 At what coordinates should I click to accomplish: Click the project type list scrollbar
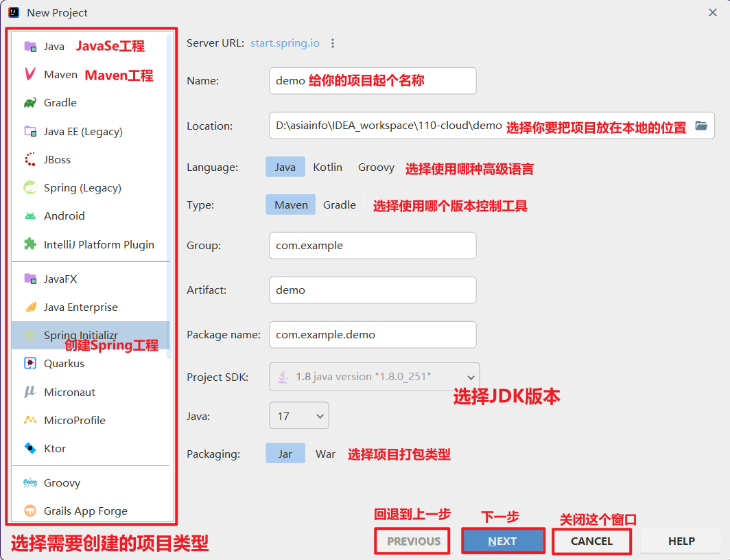click(x=169, y=196)
